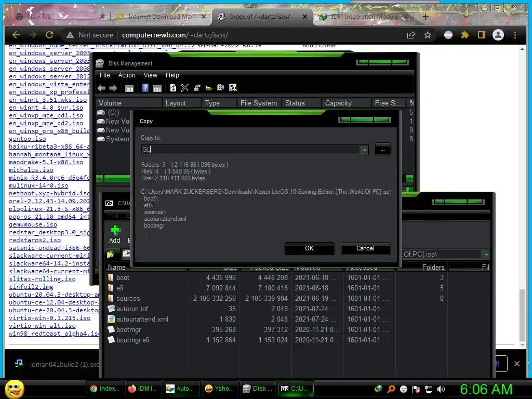
Task: Open the Copy to path dropdown arrow
Action: [x=364, y=150]
